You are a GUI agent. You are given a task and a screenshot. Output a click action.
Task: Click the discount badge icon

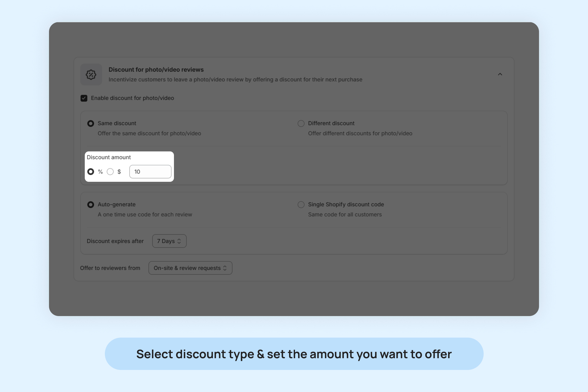pyautogui.click(x=91, y=74)
